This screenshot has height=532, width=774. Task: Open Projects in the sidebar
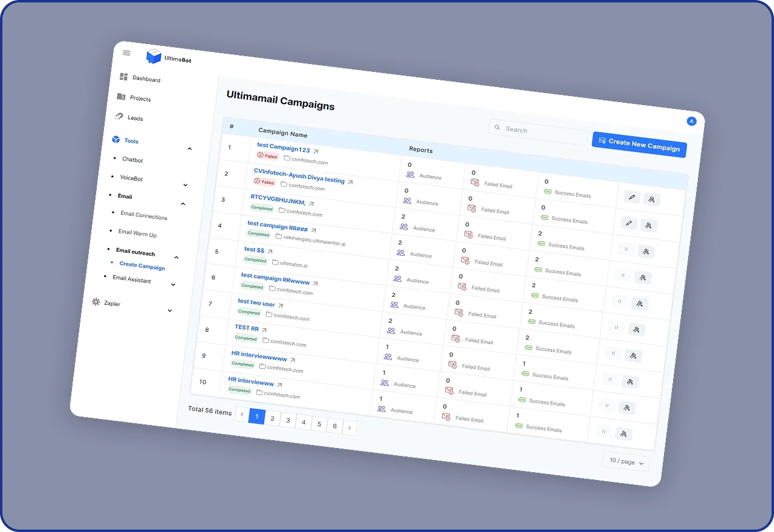coord(140,99)
